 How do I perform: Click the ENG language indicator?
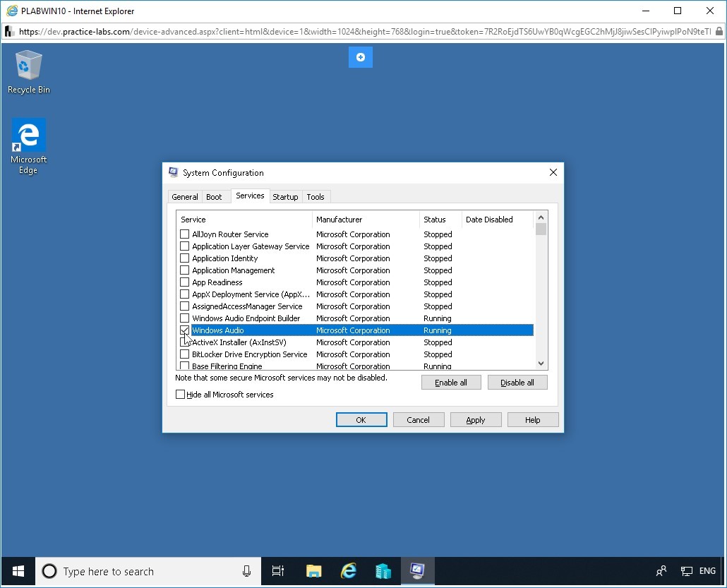[x=707, y=571]
